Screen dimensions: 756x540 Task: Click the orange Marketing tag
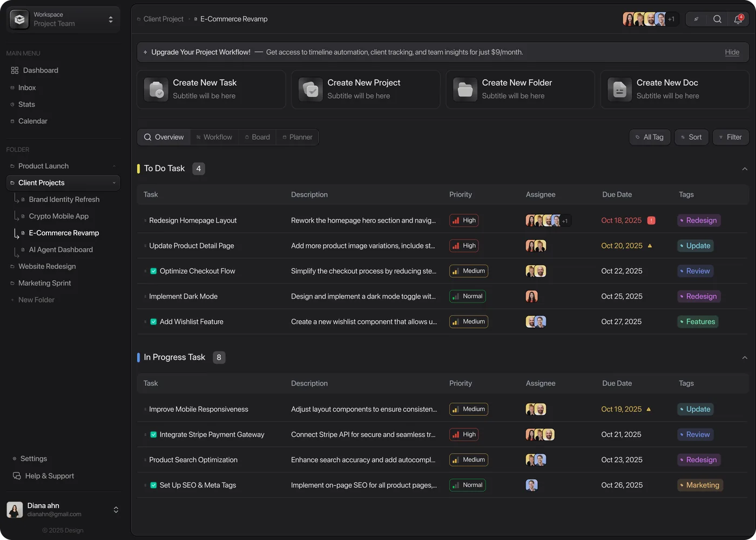click(x=700, y=485)
